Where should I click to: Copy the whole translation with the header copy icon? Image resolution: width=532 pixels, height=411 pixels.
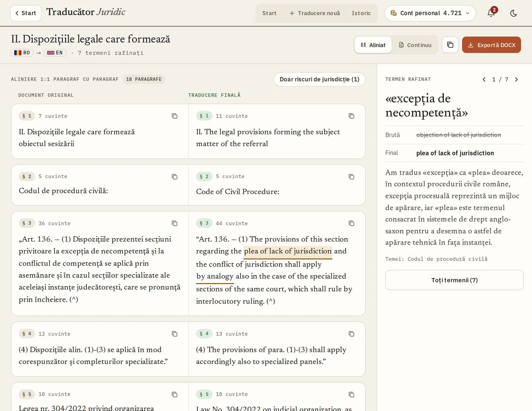point(450,45)
